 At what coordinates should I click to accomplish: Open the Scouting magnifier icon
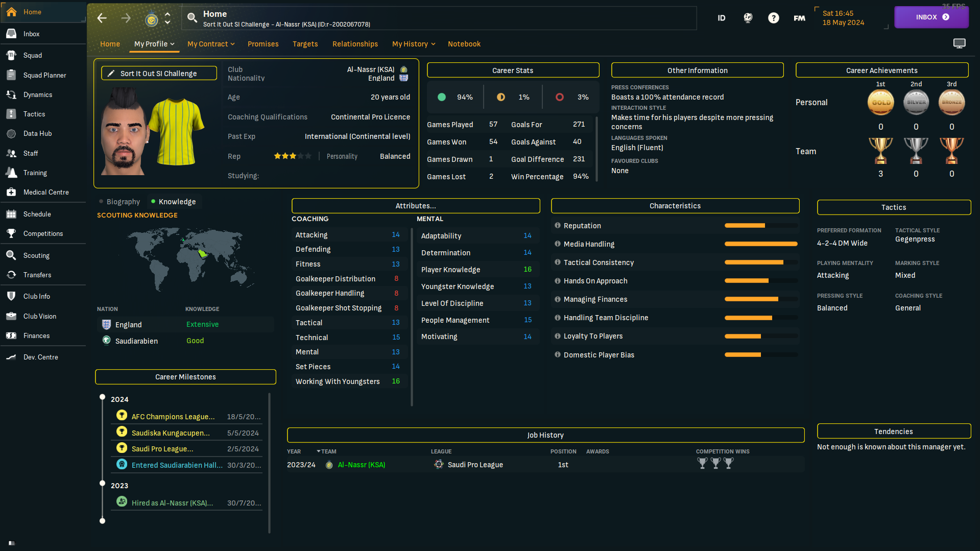[11, 255]
